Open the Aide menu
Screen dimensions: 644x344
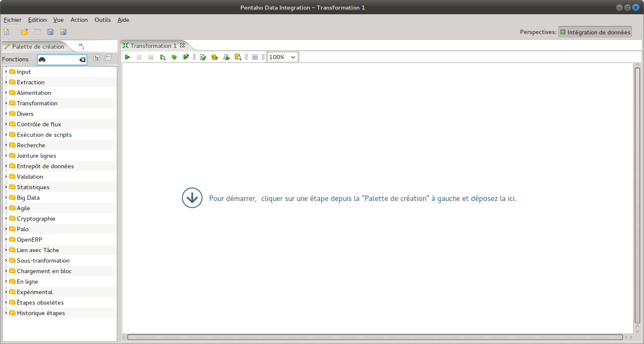point(123,20)
